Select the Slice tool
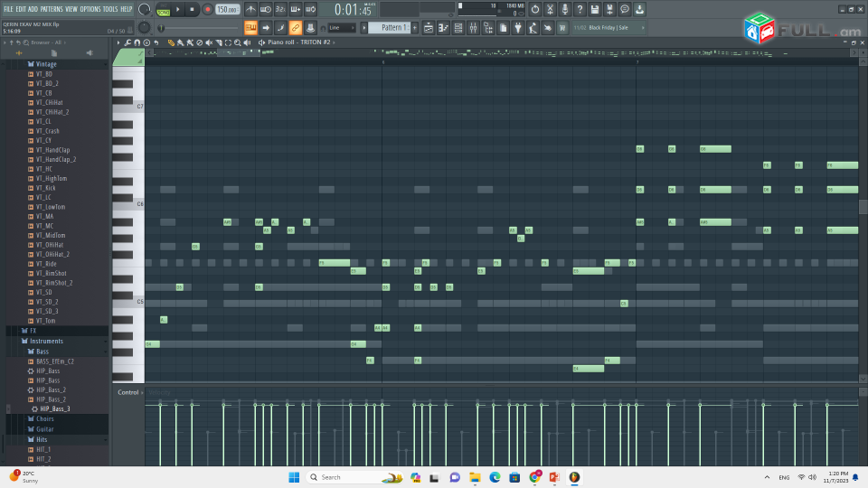Image resolution: width=868 pixels, height=488 pixels. coord(219,42)
